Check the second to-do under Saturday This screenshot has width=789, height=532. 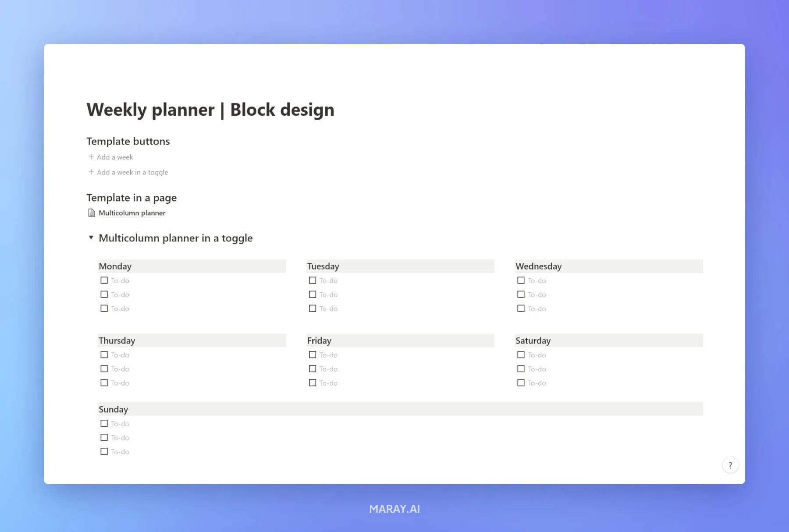tap(521, 369)
